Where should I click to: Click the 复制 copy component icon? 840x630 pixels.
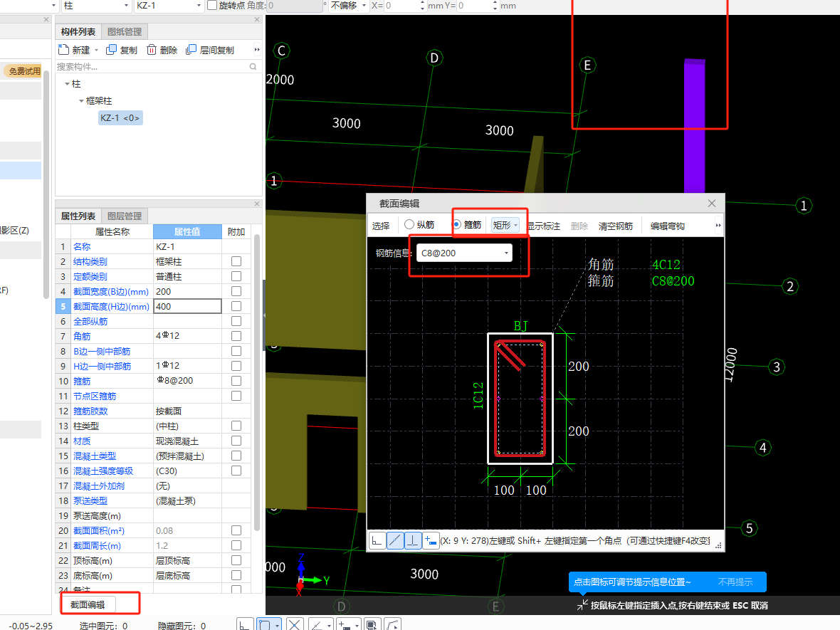click(x=112, y=50)
